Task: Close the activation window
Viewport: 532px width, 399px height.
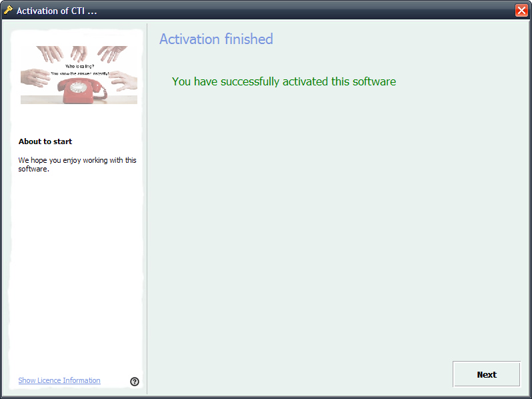Action: [x=521, y=11]
